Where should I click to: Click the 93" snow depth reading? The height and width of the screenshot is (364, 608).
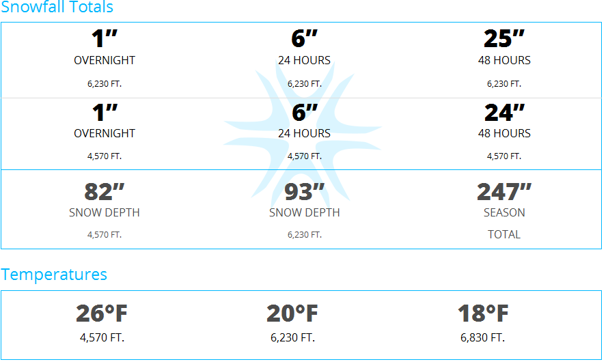305,192
